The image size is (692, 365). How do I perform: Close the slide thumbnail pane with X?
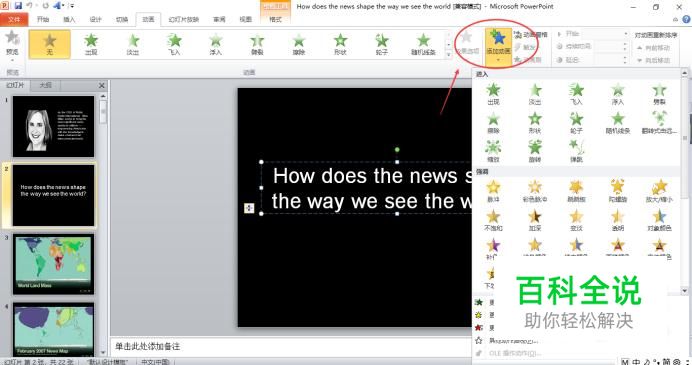pyautogui.click(x=102, y=86)
